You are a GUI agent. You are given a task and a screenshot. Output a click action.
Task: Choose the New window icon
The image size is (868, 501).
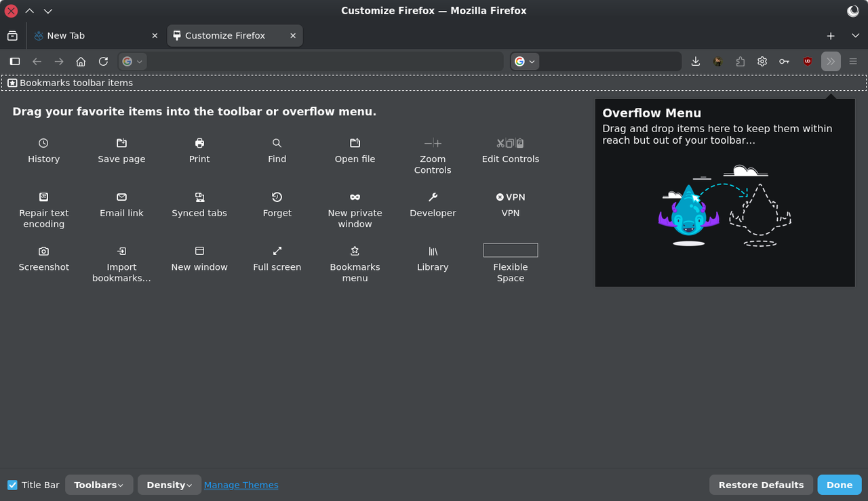point(199,251)
